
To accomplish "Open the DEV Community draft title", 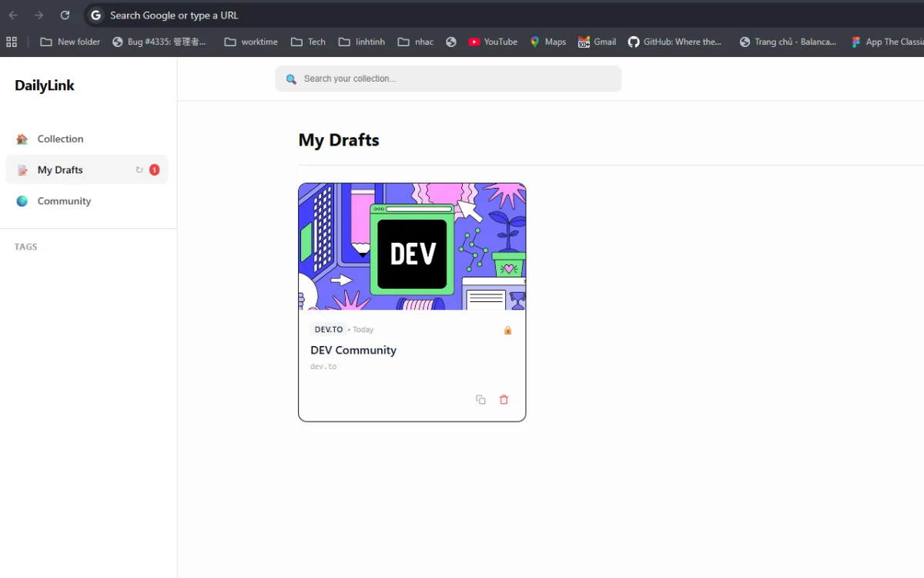I will pyautogui.click(x=353, y=350).
